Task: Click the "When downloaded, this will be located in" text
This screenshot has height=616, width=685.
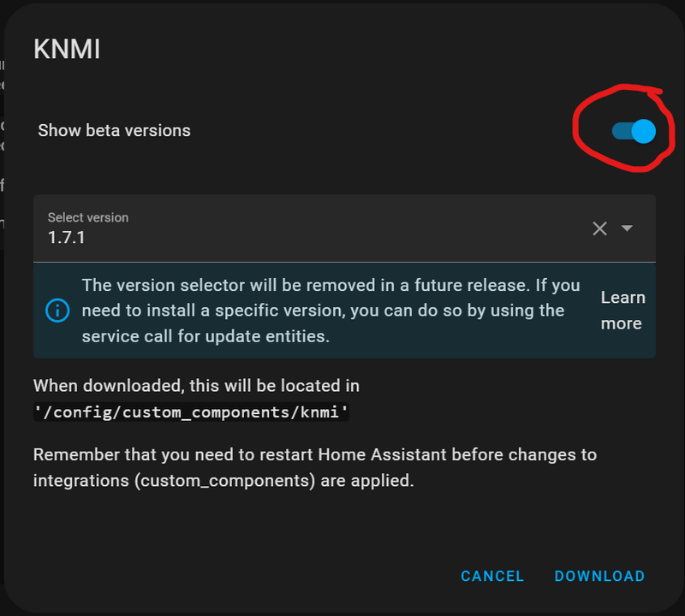Action: [196, 386]
